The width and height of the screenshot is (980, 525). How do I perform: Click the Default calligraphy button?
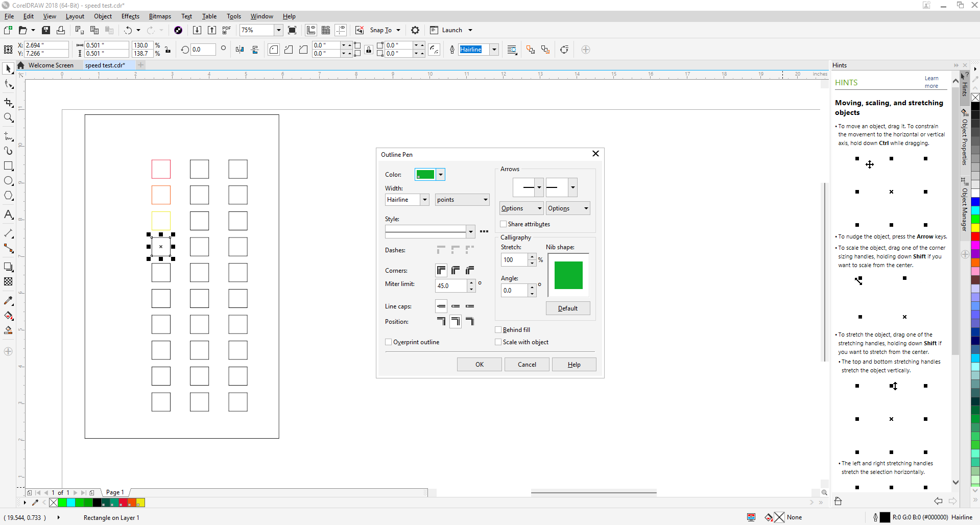567,308
